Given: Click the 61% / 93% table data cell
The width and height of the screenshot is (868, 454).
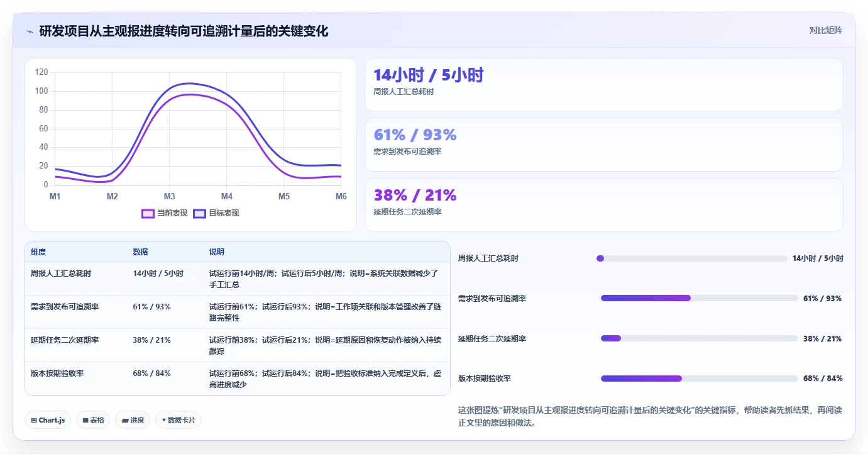Looking at the screenshot, I should click(151, 307).
